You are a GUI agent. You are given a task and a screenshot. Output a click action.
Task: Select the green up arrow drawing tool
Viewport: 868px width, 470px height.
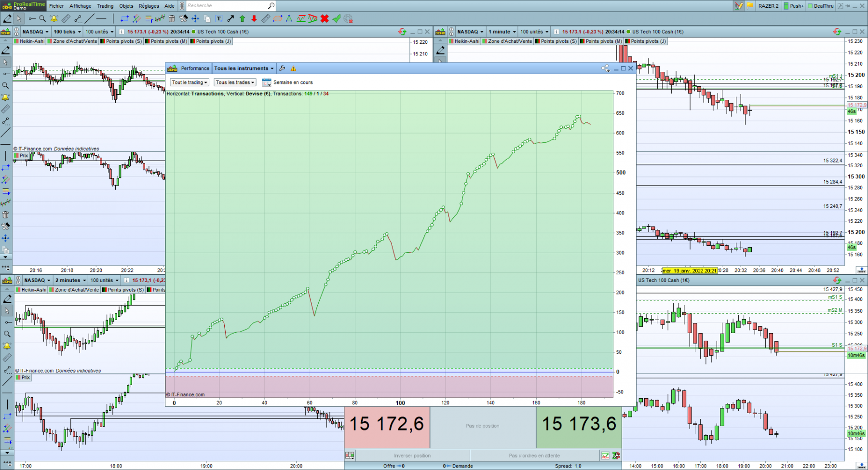pyautogui.click(x=242, y=19)
